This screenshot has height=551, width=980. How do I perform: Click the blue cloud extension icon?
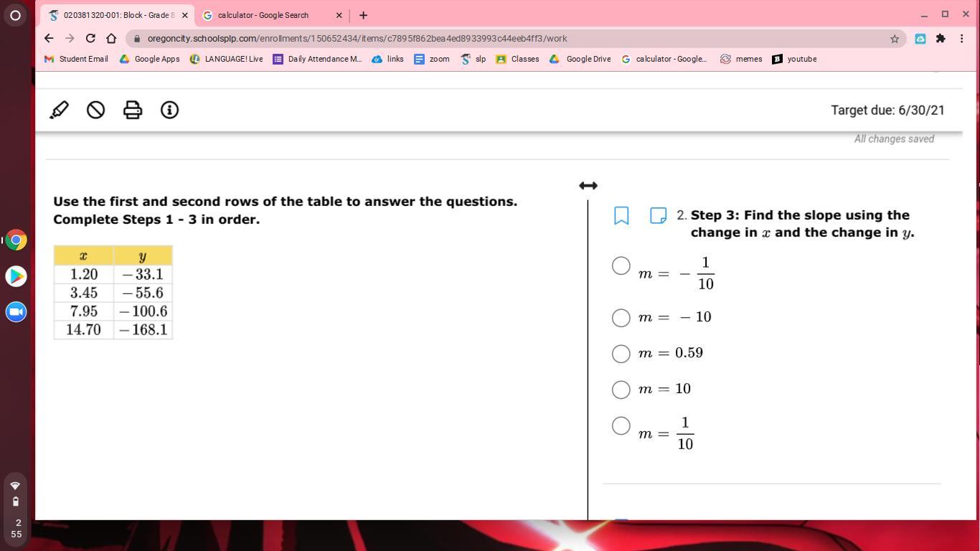coord(920,39)
